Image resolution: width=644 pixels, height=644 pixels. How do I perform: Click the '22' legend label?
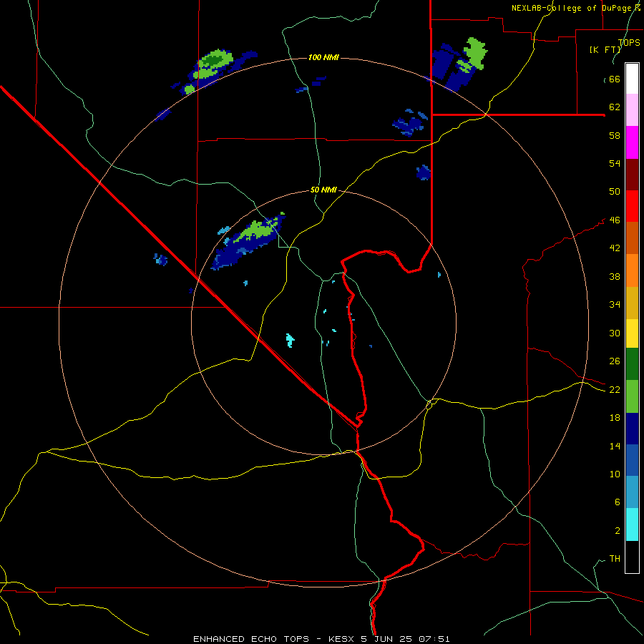point(615,389)
